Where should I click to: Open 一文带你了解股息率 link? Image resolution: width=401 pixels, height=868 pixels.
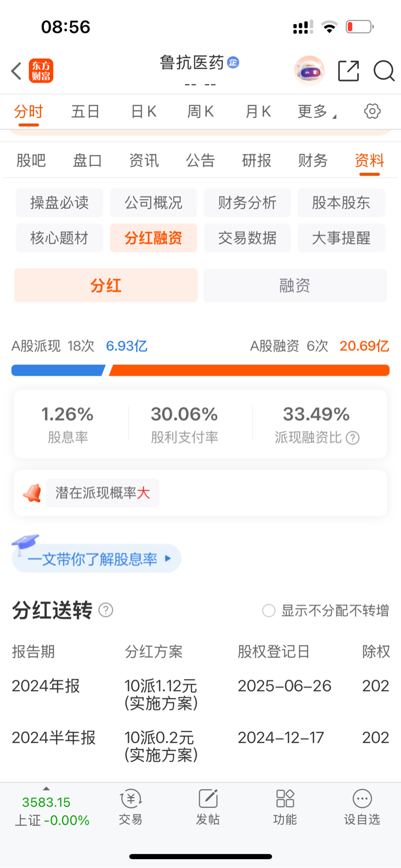97,559
